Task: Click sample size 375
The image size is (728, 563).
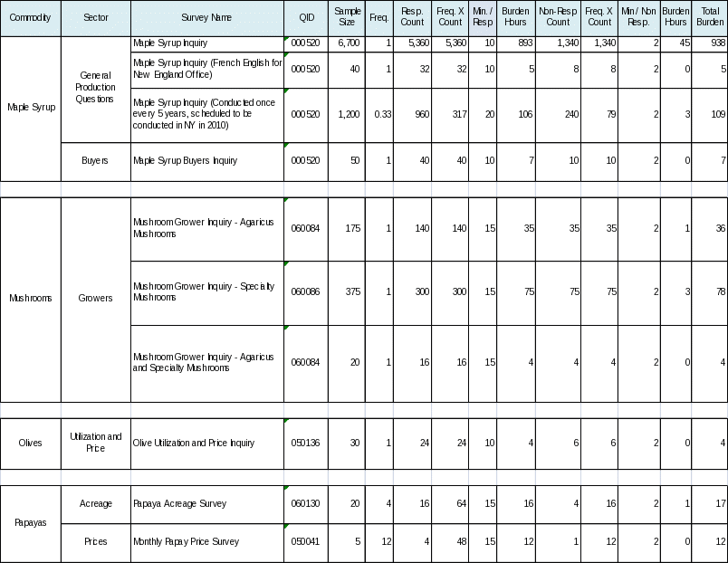Action: point(347,293)
